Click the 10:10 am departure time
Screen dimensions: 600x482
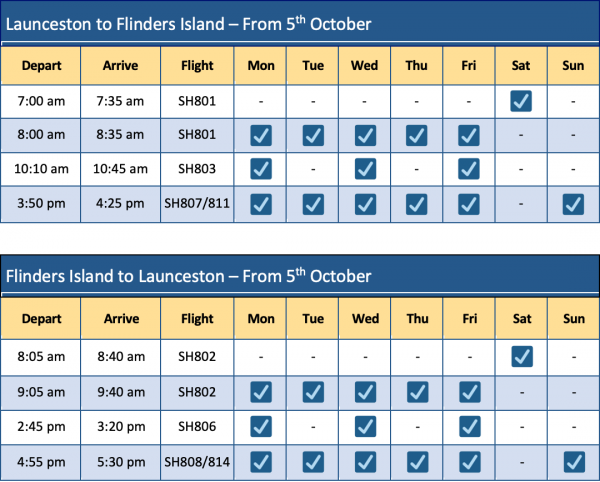click(x=41, y=170)
